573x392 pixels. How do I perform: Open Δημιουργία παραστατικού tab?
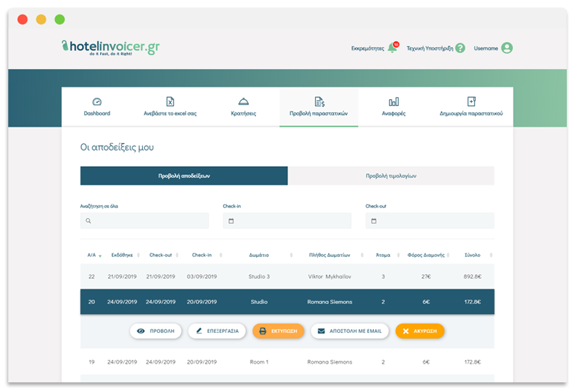click(x=471, y=107)
